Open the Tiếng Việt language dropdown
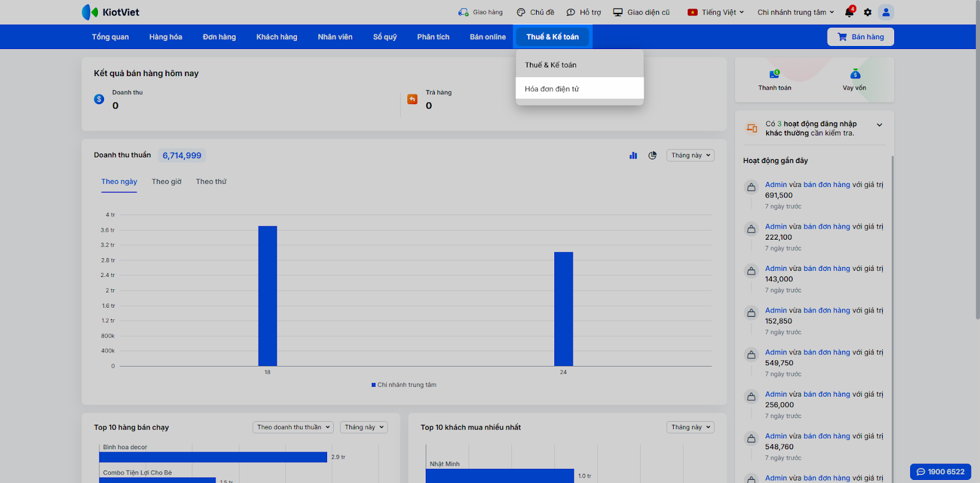Screen dimensions: 980x483 (x=716, y=12)
